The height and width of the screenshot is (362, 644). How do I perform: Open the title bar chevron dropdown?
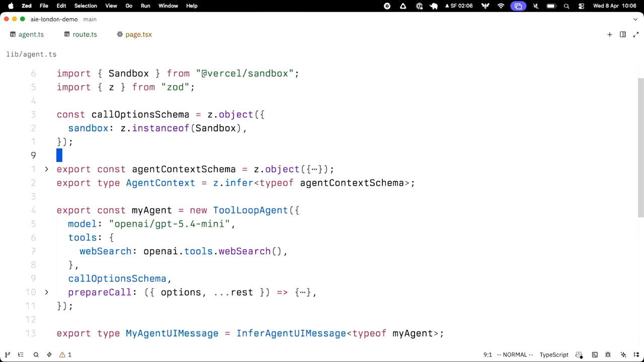(x=635, y=19)
